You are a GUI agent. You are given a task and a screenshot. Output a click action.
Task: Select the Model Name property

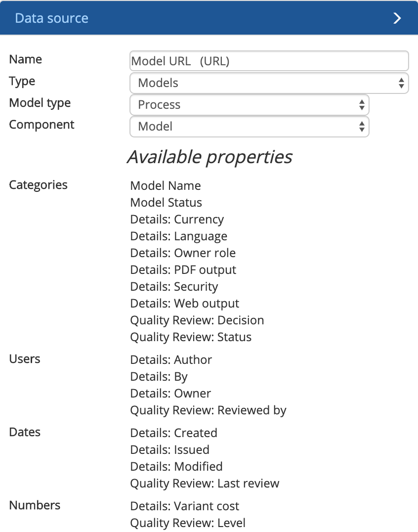tap(166, 186)
